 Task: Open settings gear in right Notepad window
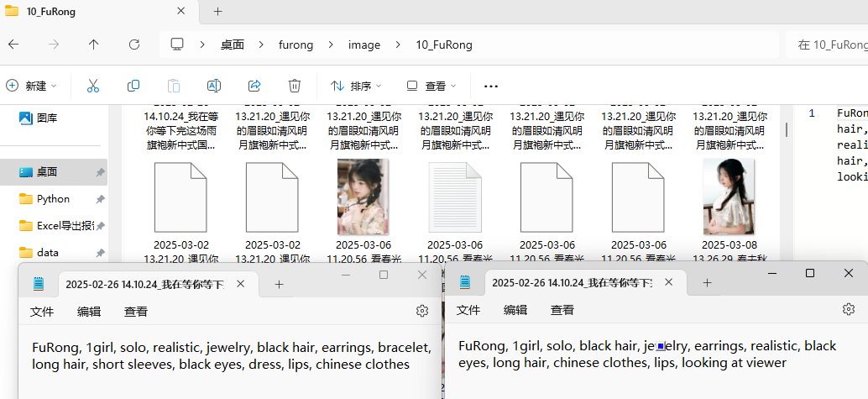[848, 309]
